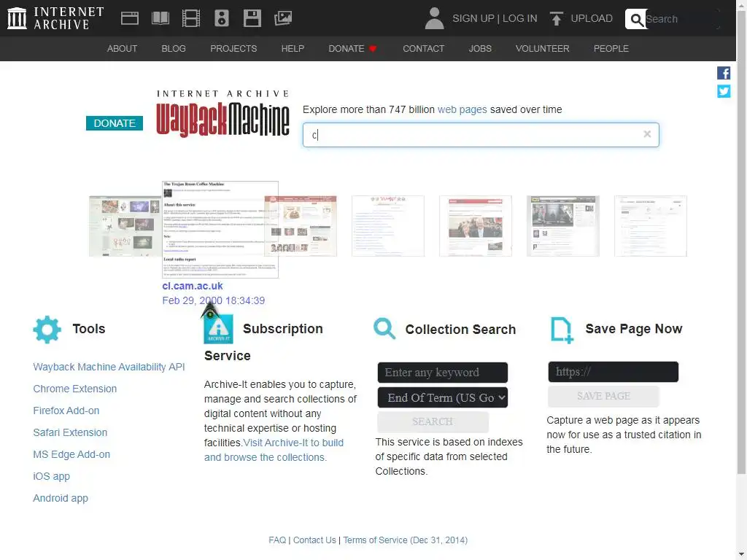Open the PEOPLE menu item
The width and height of the screenshot is (747, 560).
(x=611, y=49)
